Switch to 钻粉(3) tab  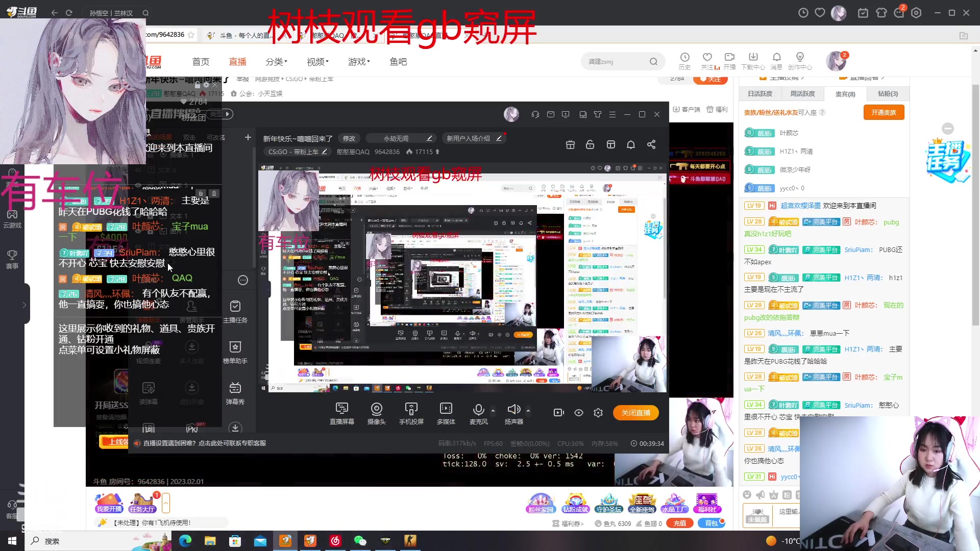point(888,94)
